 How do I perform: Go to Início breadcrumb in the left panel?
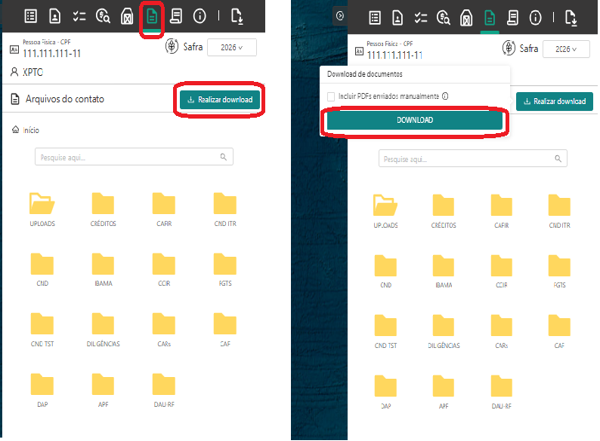[25, 130]
